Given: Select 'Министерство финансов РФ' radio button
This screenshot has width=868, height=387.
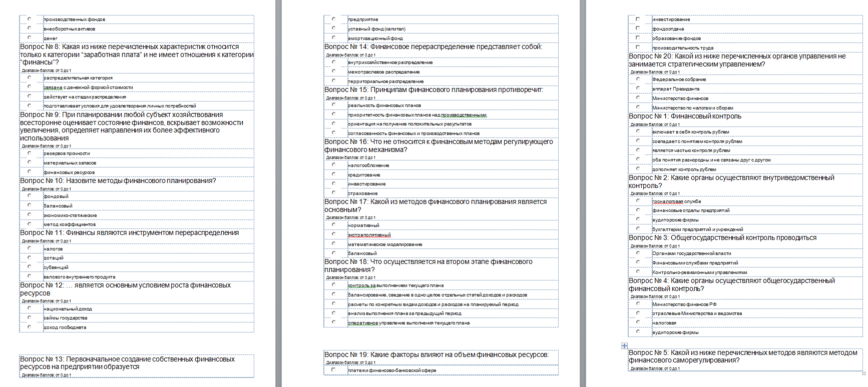Looking at the screenshot, I should (638, 304).
